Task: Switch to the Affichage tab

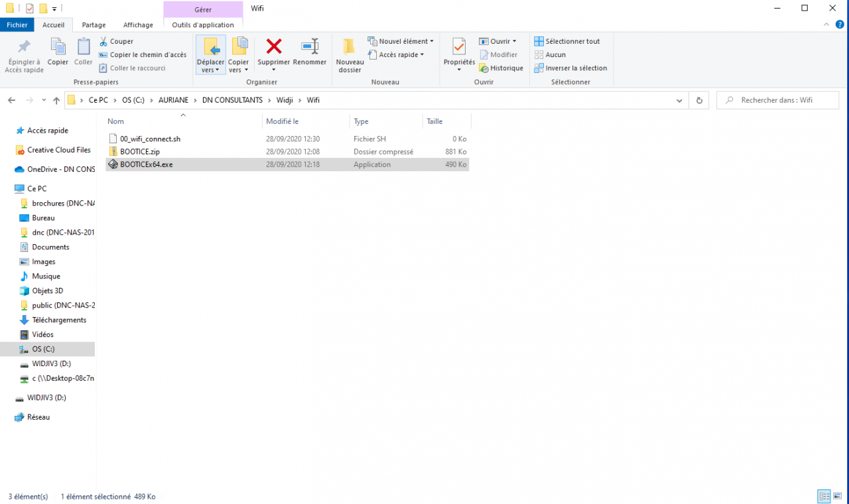Action: [138, 25]
